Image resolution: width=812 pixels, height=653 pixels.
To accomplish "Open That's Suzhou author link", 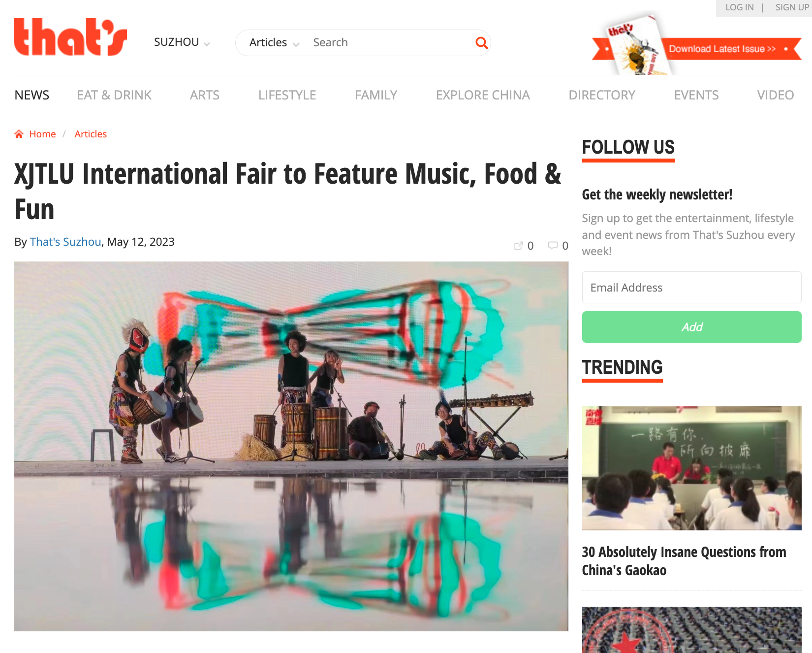I will 65,242.
